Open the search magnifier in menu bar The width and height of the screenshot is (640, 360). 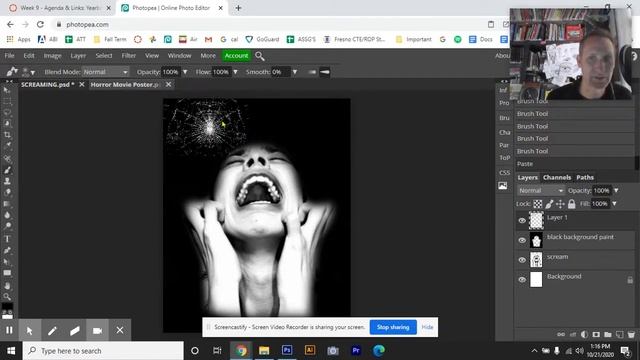click(x=260, y=56)
